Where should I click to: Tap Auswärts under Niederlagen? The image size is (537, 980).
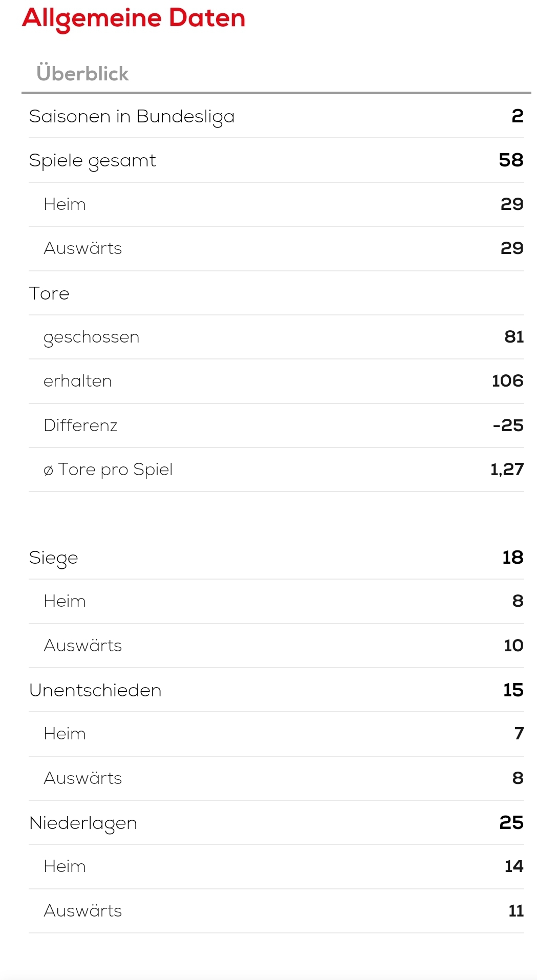[83, 911]
